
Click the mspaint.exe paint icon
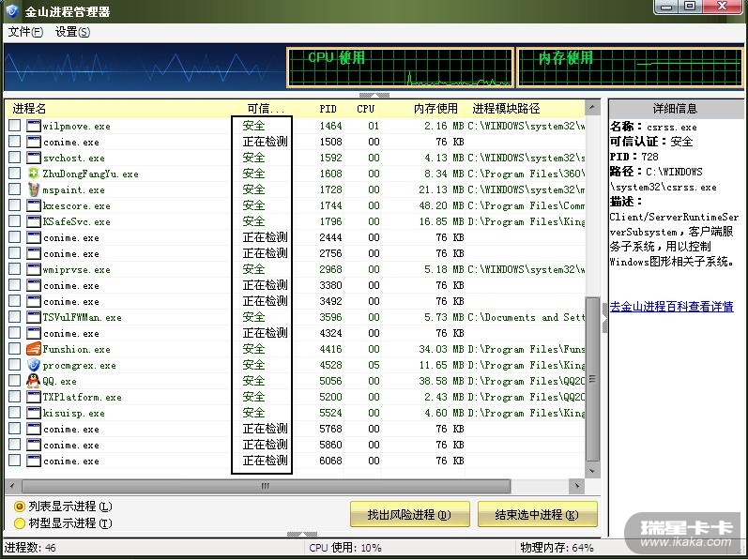pos(34,189)
